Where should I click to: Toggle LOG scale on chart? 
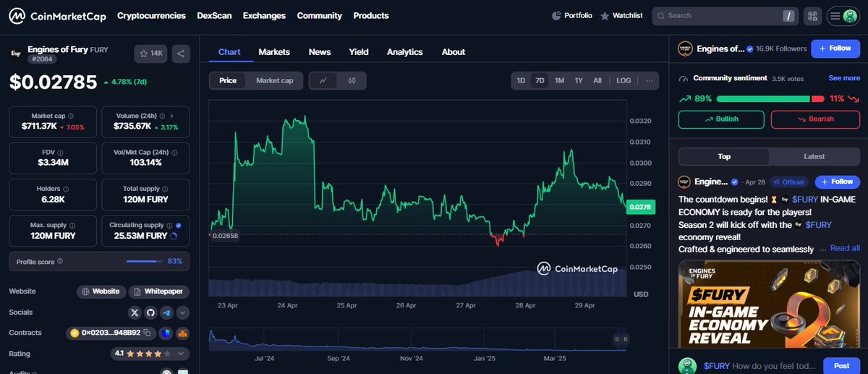[x=624, y=80]
